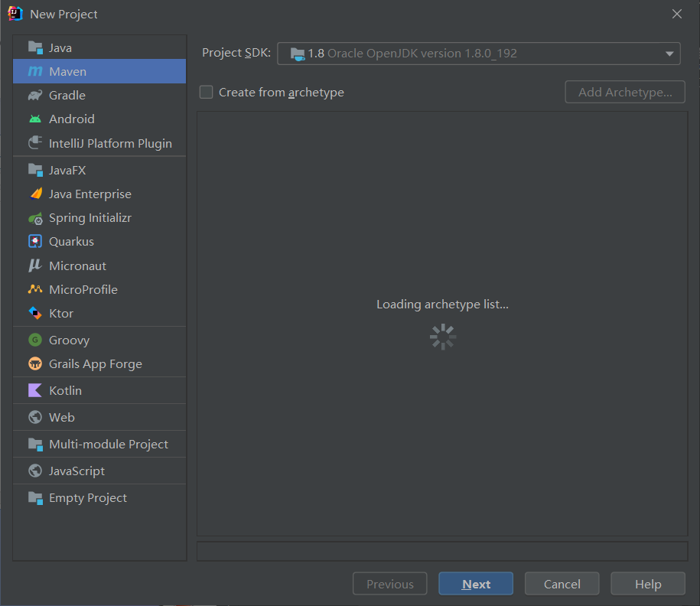700x606 pixels.
Task: Select Spring Initializr generator
Action: pyautogui.click(x=99, y=218)
